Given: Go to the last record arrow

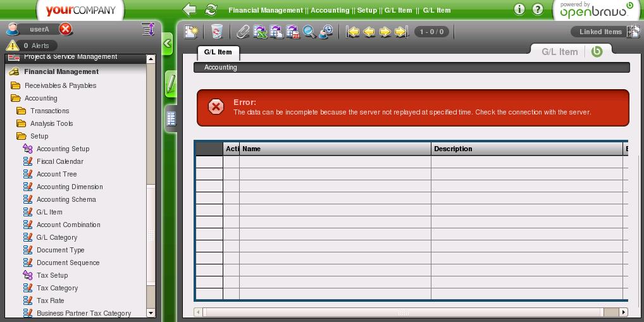Looking at the screenshot, I should click(x=401, y=32).
